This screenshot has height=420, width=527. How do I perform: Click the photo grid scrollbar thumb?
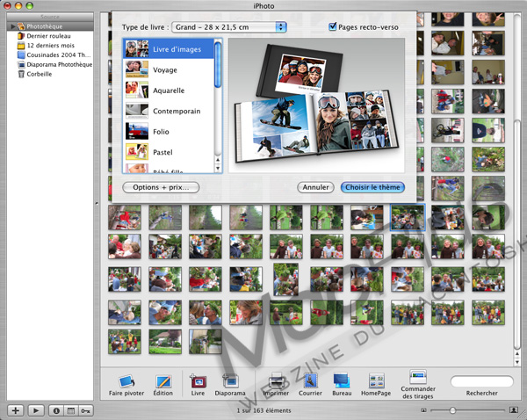click(517, 235)
